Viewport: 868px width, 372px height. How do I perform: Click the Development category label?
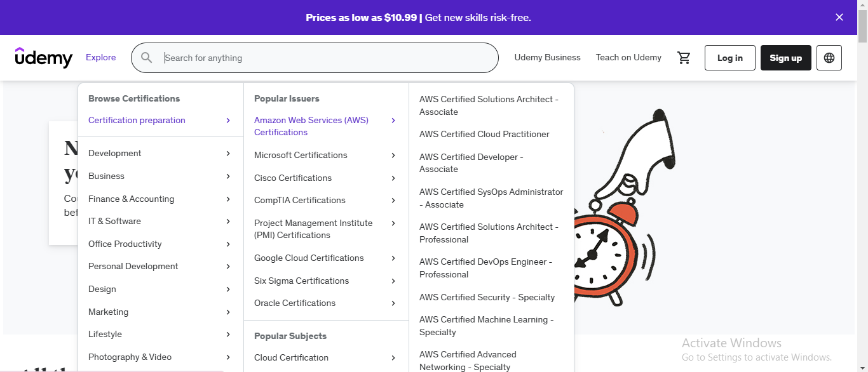pyautogui.click(x=115, y=154)
